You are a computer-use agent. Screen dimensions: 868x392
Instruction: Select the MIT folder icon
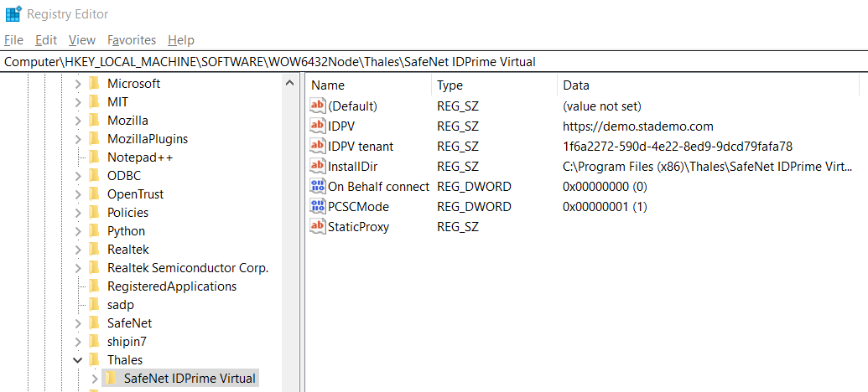pyautogui.click(x=94, y=101)
